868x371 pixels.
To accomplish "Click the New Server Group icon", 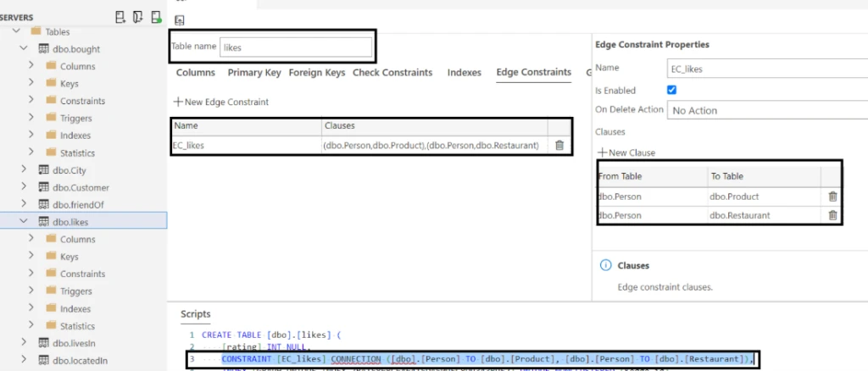I will coord(138,17).
